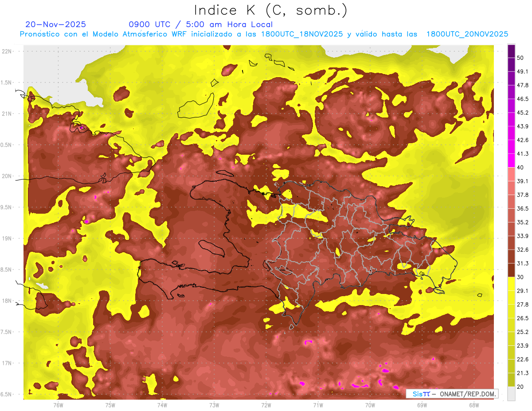Image resolution: width=532 pixels, height=411 pixels.
Task: Click the longitude label "70W"
Action: point(370,405)
